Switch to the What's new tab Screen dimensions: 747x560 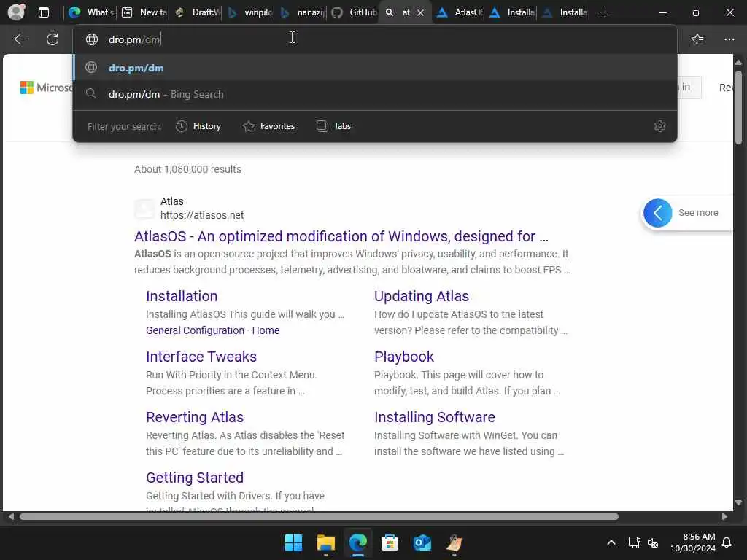coord(90,12)
